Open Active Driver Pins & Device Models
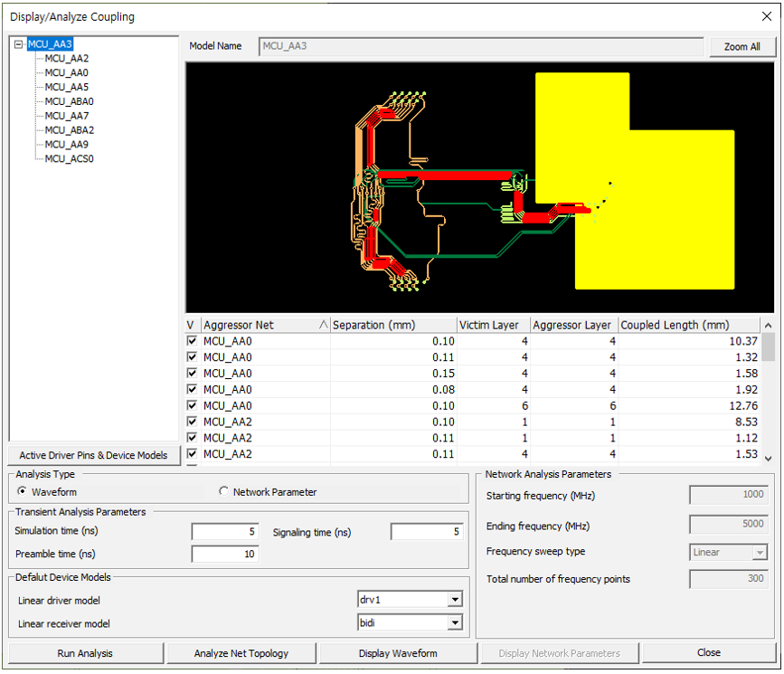The width and height of the screenshot is (784, 674). pyautogui.click(x=93, y=455)
